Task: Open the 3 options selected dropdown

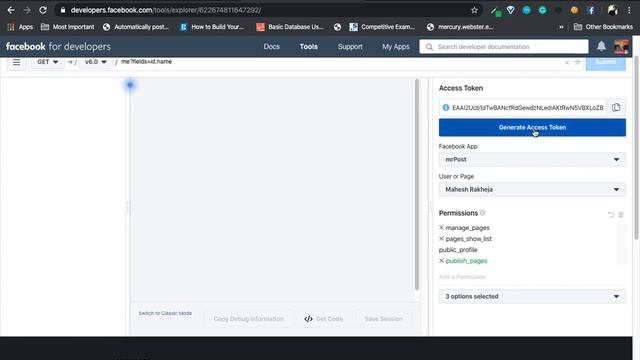Action: pyautogui.click(x=532, y=296)
